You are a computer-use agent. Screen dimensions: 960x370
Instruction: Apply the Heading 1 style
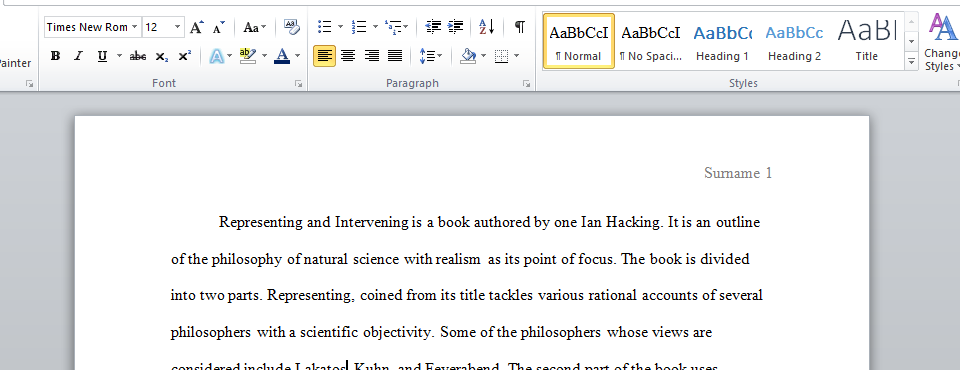(x=722, y=41)
